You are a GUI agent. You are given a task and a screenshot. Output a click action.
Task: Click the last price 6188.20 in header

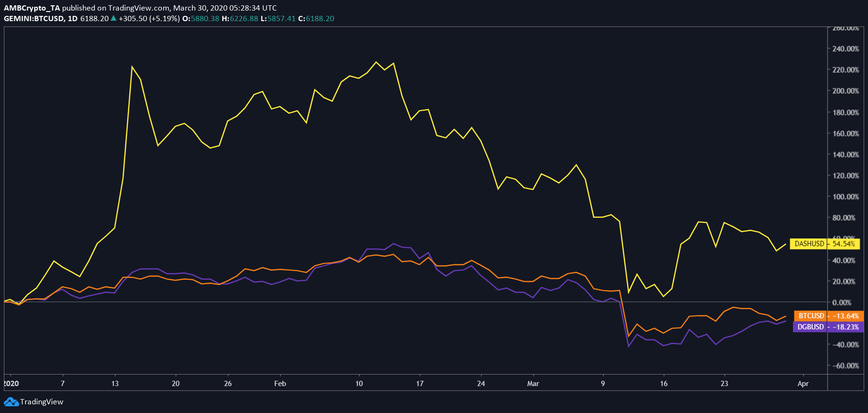[x=94, y=19]
